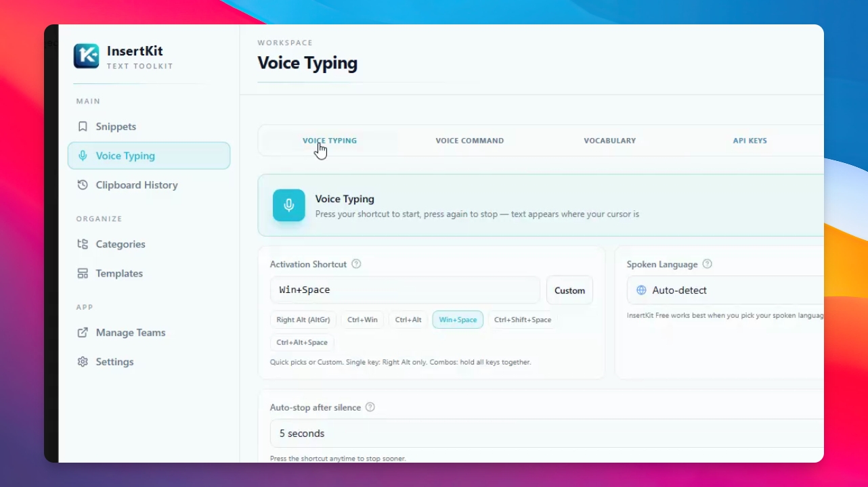Choose the Ctrl+Alt quick pick
The height and width of the screenshot is (487, 868).
coord(408,320)
